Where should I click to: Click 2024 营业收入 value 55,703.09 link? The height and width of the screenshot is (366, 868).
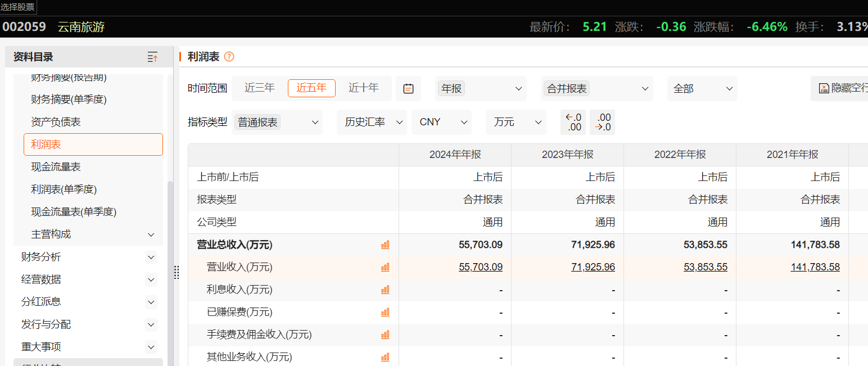pos(481,267)
